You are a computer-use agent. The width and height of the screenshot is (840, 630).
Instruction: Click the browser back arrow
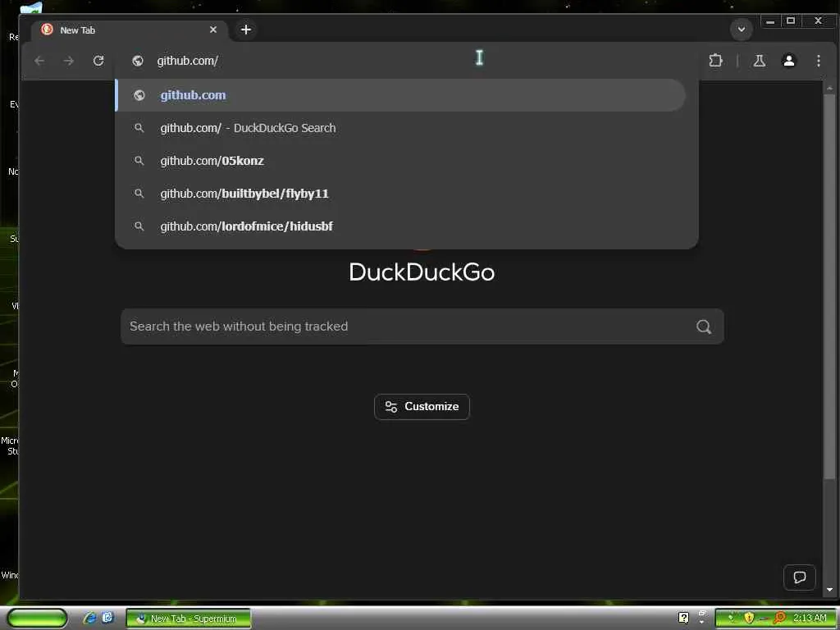(39, 61)
